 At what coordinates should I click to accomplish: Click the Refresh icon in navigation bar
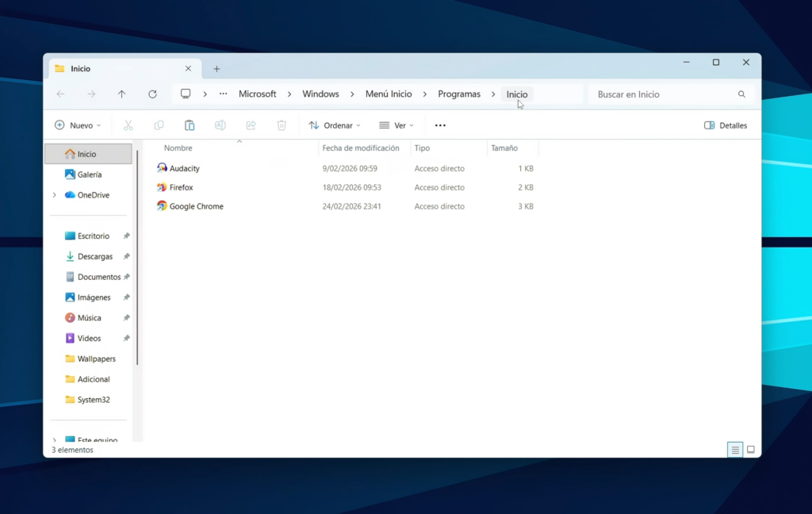[152, 94]
